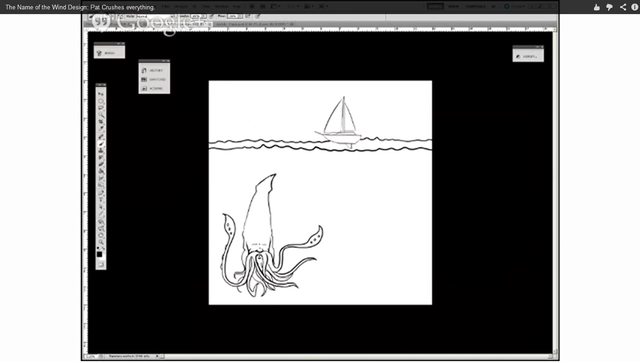This screenshot has height=363, width=640.
Task: Click the thumbs-up like icon
Action: [597, 7]
